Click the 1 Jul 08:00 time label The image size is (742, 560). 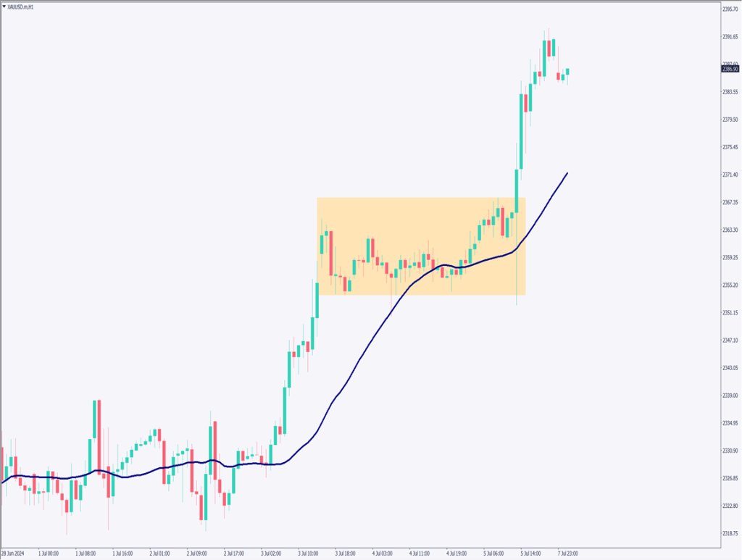[86, 553]
